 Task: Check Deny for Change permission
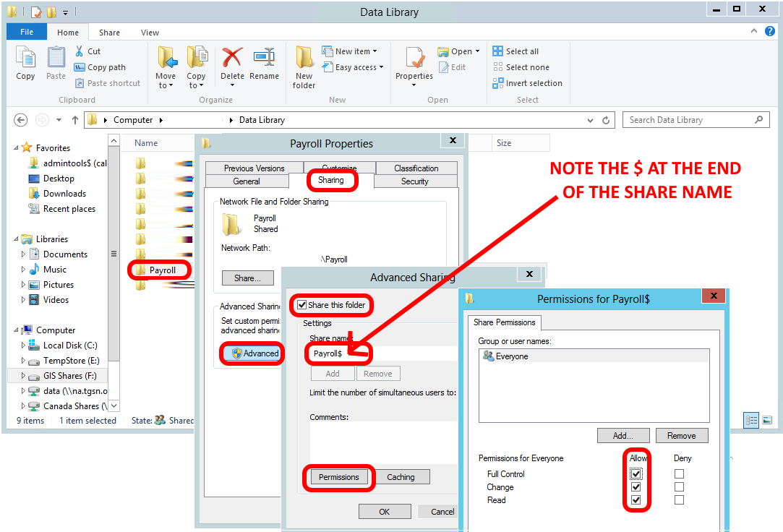coord(678,486)
